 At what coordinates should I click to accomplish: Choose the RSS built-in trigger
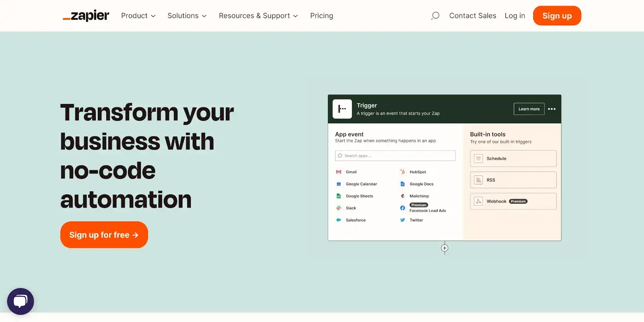click(513, 180)
